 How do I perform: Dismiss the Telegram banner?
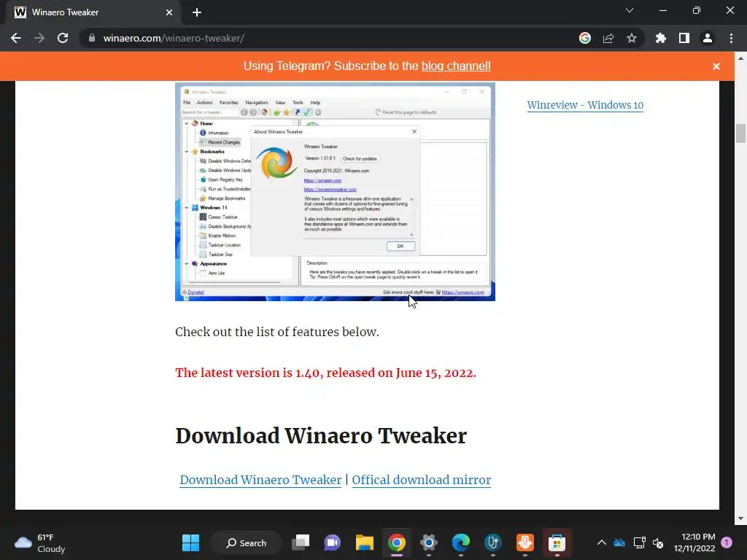(716, 66)
